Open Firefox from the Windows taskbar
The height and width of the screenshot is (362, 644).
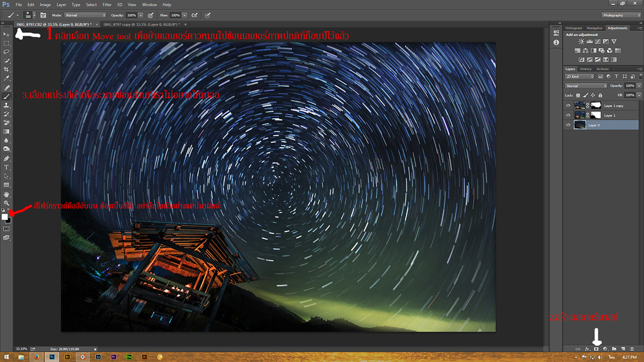[36, 356]
